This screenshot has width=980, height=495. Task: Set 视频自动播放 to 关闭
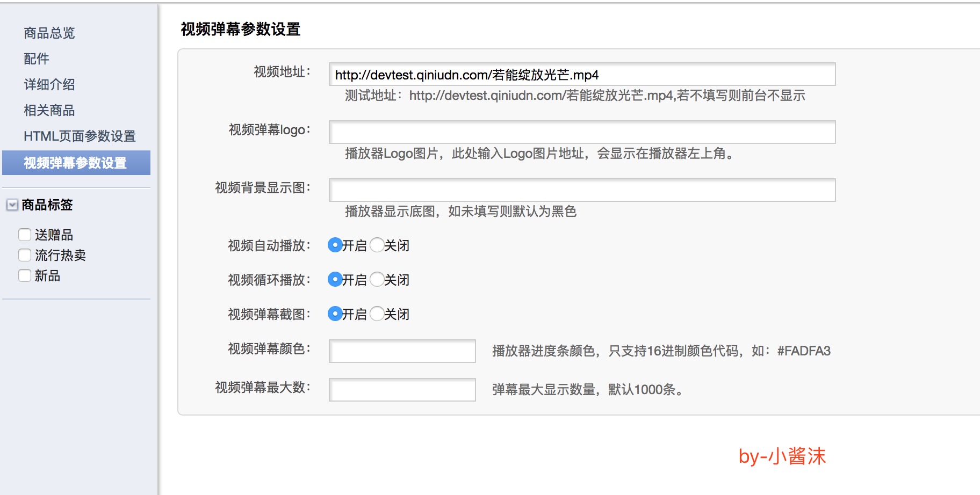pyautogui.click(x=377, y=245)
